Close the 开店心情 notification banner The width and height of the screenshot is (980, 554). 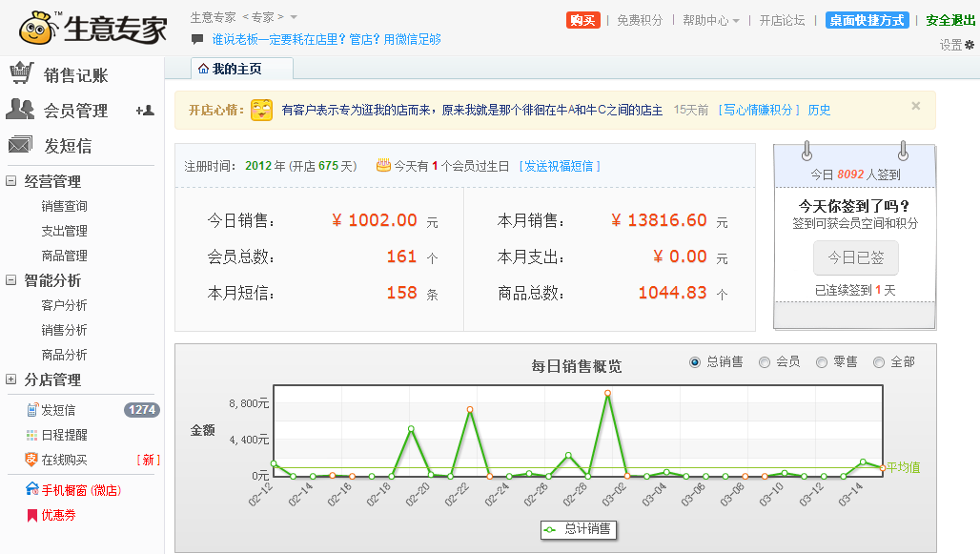916,107
